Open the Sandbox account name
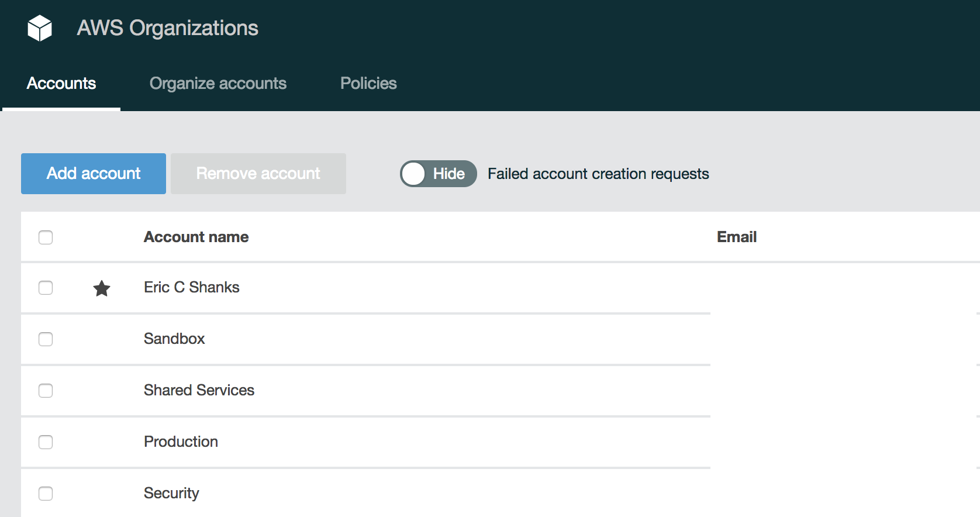This screenshot has width=980, height=517. click(x=174, y=339)
